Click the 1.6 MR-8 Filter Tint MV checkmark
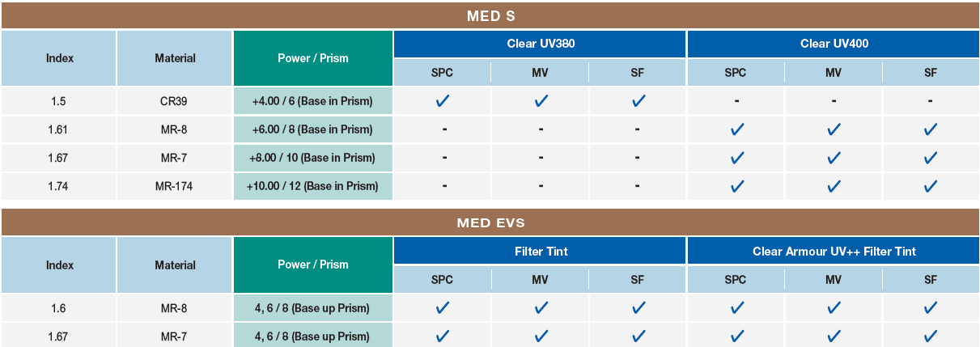Screen dimensions: 980x347 click(x=541, y=307)
